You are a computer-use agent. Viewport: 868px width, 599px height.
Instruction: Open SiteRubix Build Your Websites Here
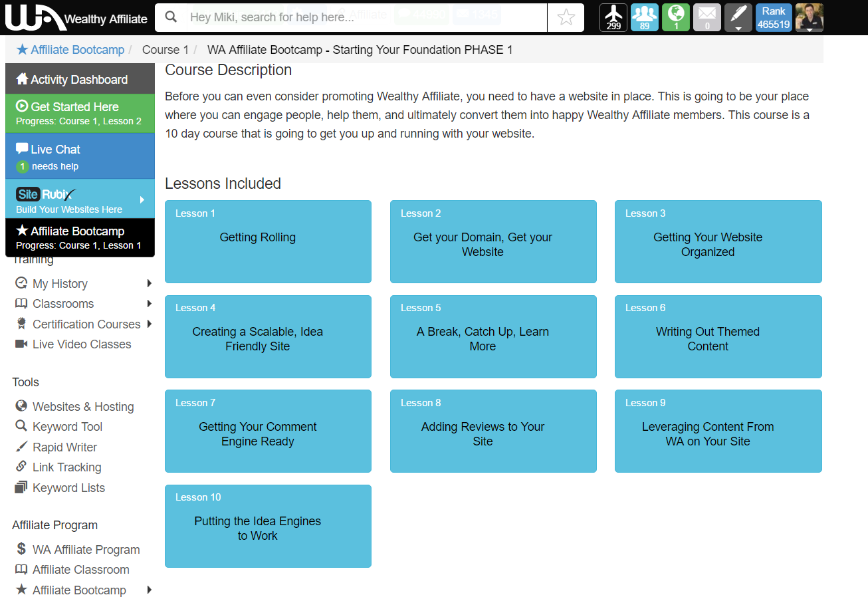click(80, 199)
